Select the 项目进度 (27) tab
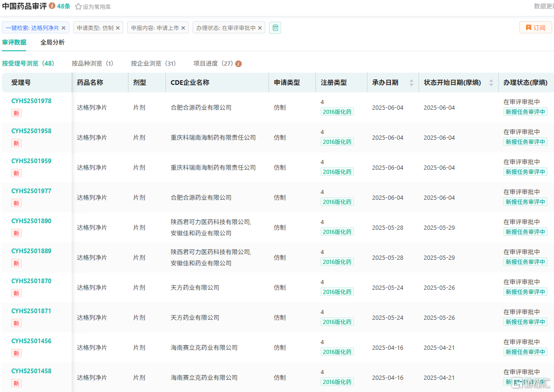 pyautogui.click(x=213, y=64)
